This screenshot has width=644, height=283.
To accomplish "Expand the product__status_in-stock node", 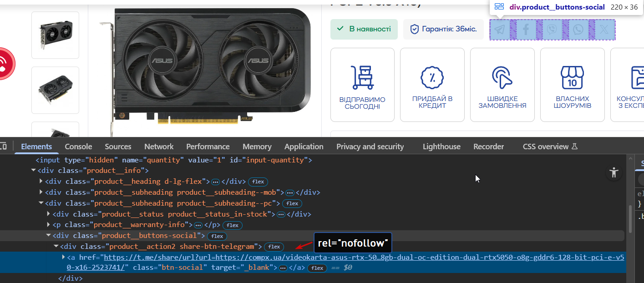I will point(49,214).
